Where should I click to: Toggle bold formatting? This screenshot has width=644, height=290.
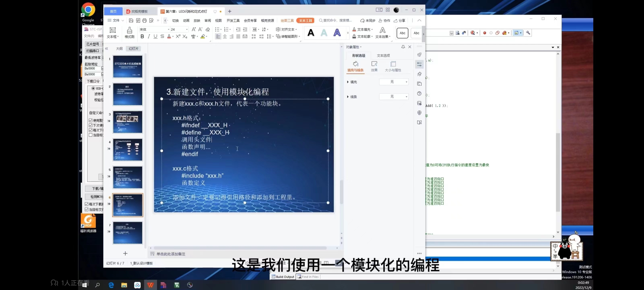point(142,36)
